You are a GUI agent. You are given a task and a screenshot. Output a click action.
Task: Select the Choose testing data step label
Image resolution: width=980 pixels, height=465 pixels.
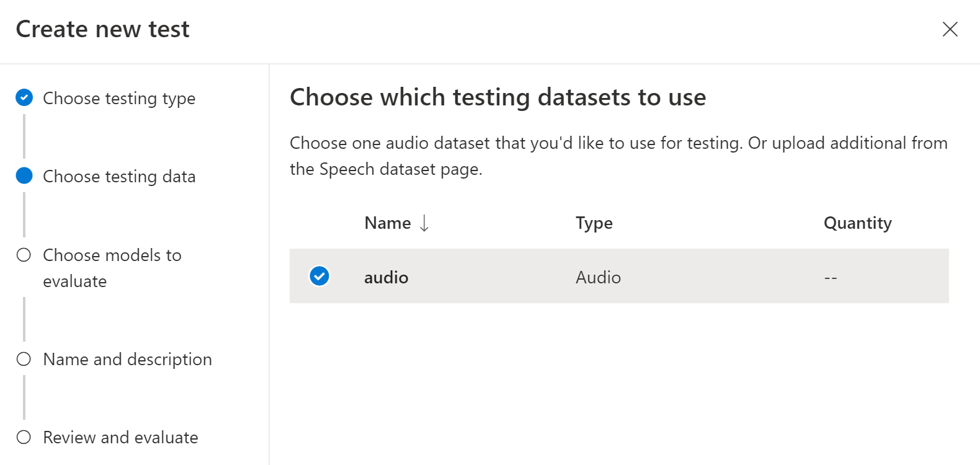click(x=119, y=177)
